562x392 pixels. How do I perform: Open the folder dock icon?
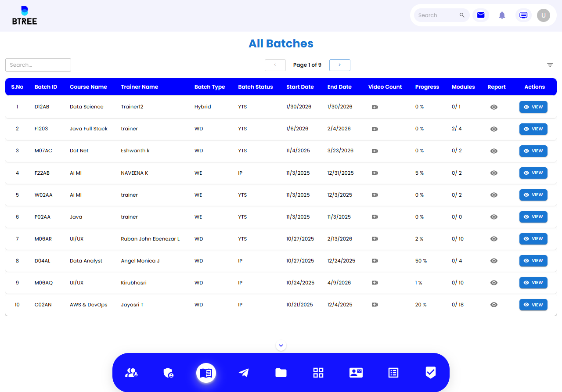[281, 373]
